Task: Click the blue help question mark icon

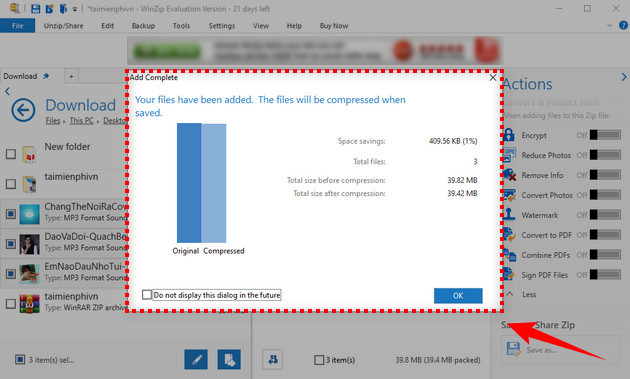Action: [623, 25]
